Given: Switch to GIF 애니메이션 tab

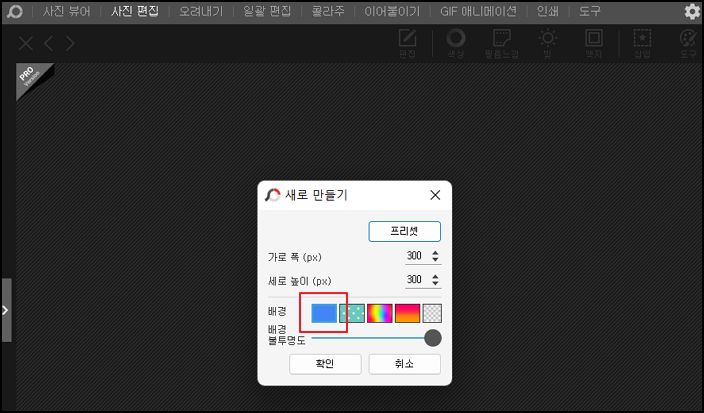Looking at the screenshot, I should tap(478, 11).
